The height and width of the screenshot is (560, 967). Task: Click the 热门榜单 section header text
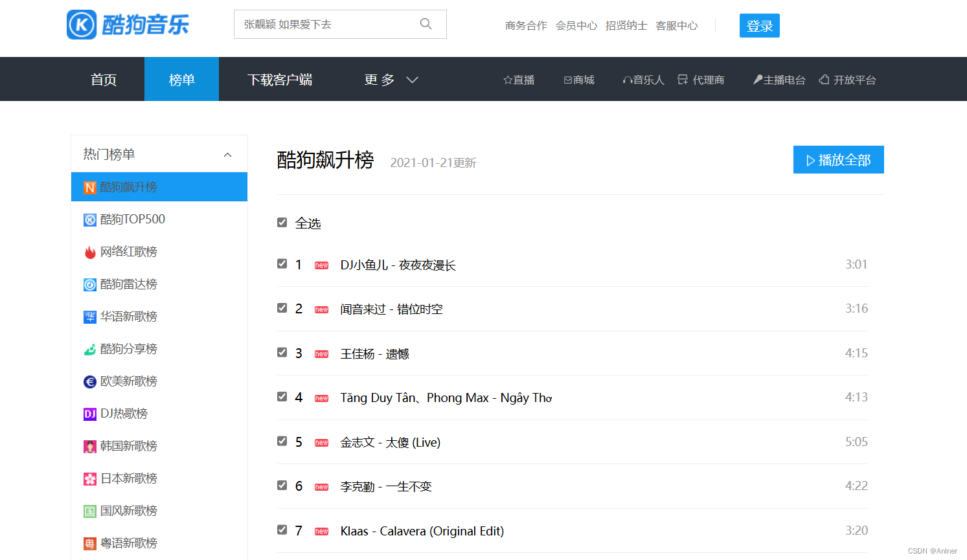click(x=109, y=154)
